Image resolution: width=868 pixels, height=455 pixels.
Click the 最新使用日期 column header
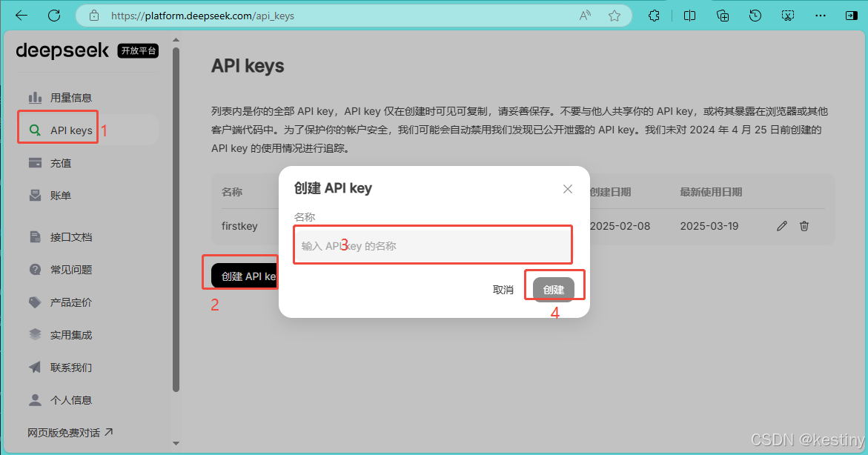(x=711, y=192)
